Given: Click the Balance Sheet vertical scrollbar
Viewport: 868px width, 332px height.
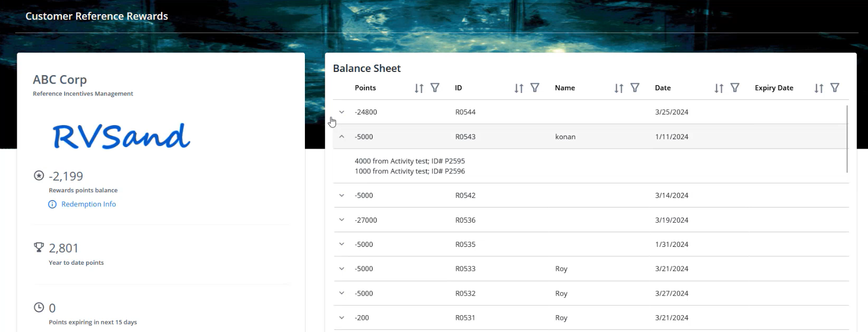Looking at the screenshot, I should coord(847,139).
